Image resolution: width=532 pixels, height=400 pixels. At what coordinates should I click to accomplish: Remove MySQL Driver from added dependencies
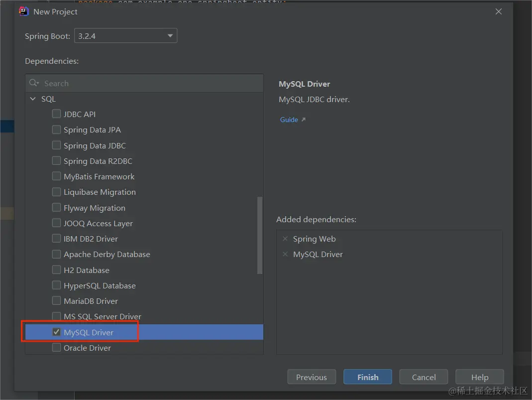pyautogui.click(x=285, y=254)
